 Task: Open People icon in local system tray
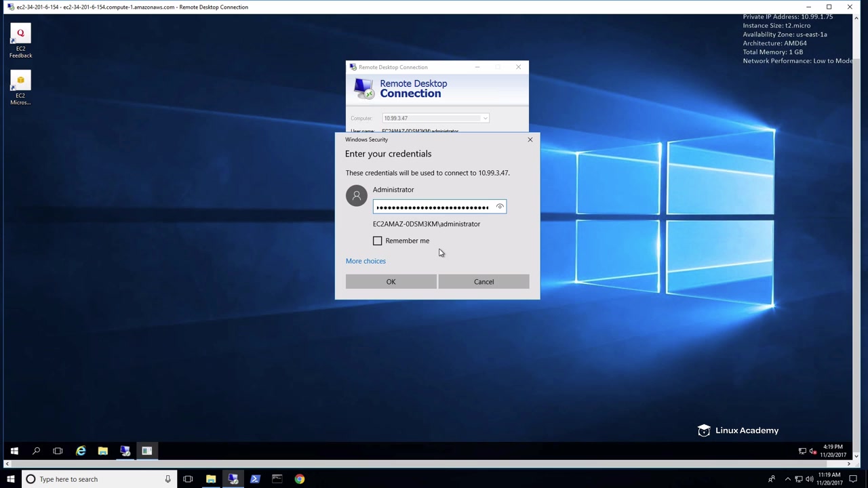point(772,479)
